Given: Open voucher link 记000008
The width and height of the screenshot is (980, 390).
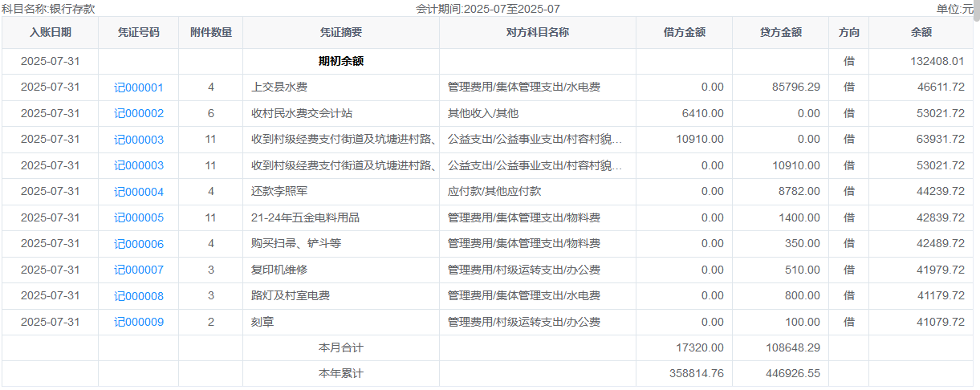Looking at the screenshot, I should [138, 296].
